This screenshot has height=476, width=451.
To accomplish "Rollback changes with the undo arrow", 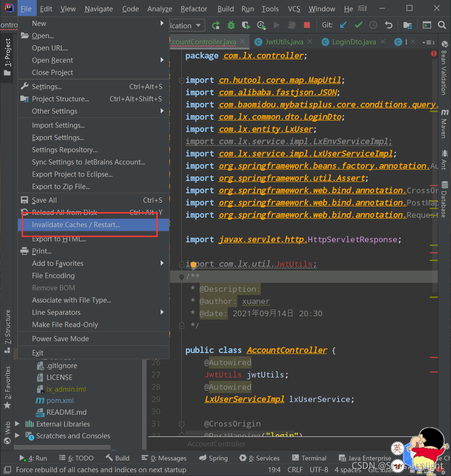I will [x=388, y=25].
